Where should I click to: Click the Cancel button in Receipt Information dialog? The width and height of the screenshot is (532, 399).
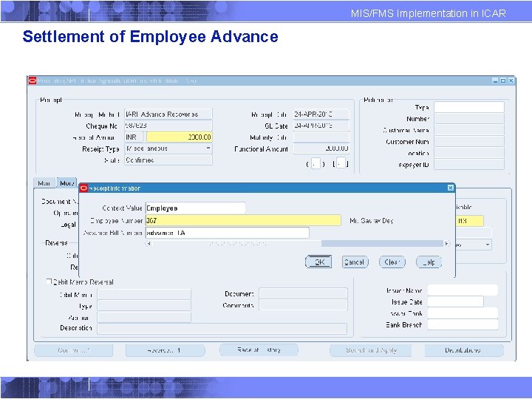(x=355, y=262)
